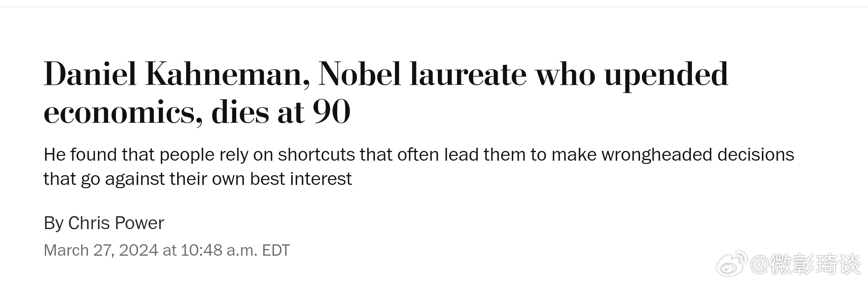Click the "EDT" timezone label
868x285 pixels.
(276, 250)
